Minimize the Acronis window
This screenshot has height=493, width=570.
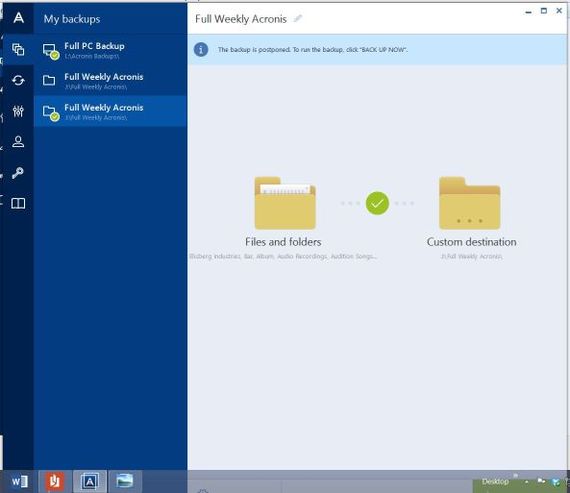coord(528,11)
